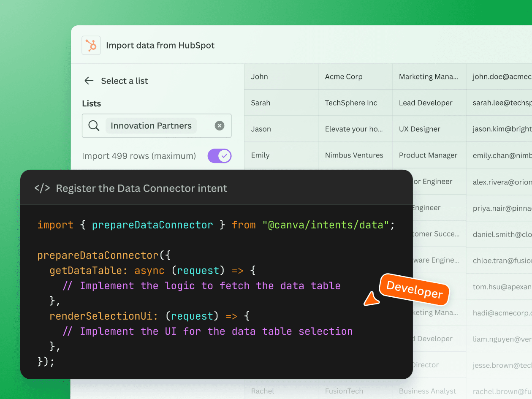The image size is (532, 399).
Task: Click the 'Marketing Mana...' cell in John's row
Action: pos(429,76)
